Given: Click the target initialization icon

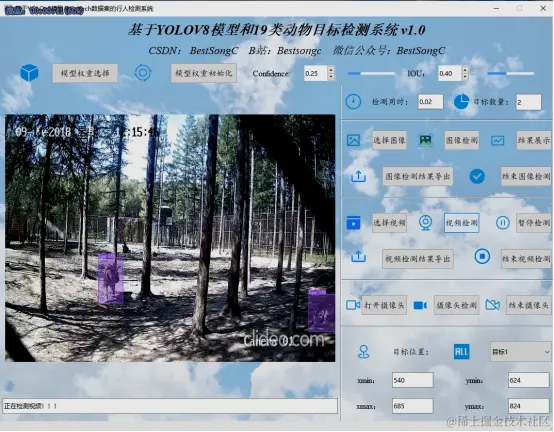Looking at the screenshot, I should coord(143,73).
